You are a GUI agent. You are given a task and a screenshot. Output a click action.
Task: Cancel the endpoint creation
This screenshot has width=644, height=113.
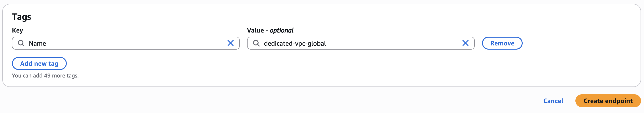[x=553, y=101]
